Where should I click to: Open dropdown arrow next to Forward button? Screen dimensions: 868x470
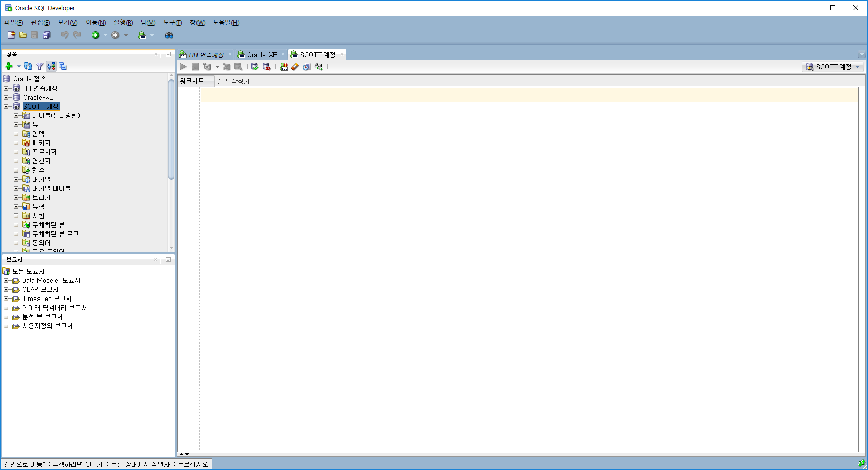[126, 35]
